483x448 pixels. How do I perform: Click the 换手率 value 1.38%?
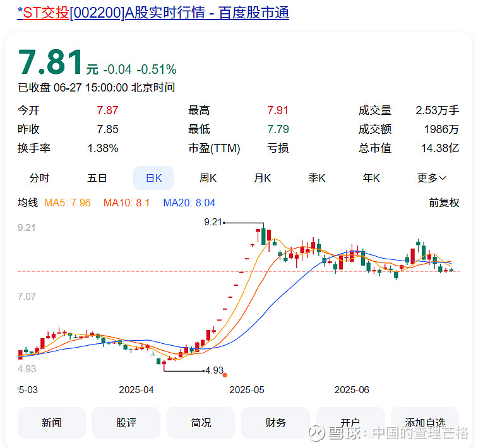click(103, 148)
